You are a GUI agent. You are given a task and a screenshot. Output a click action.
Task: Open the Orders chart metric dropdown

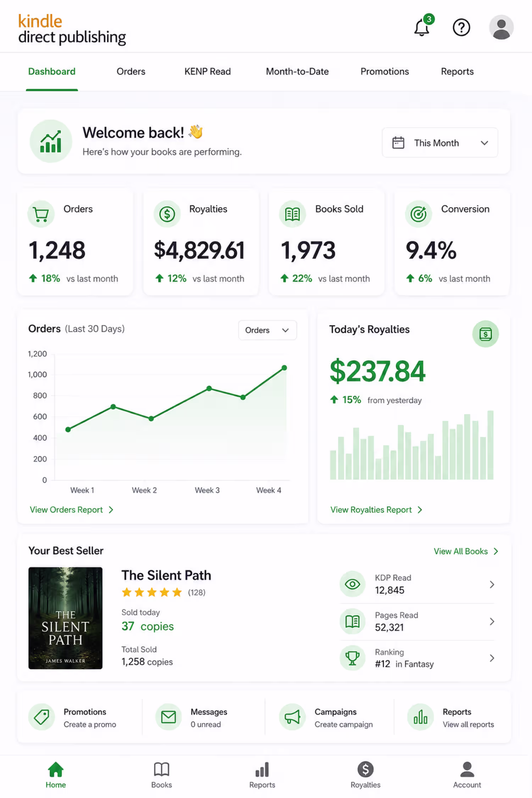coord(267,330)
